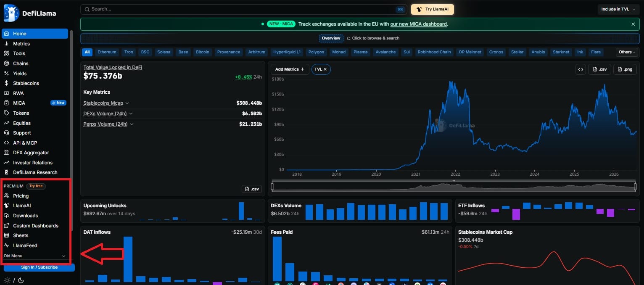
Task: Expand the Old Menu chevron
Action: click(x=64, y=256)
